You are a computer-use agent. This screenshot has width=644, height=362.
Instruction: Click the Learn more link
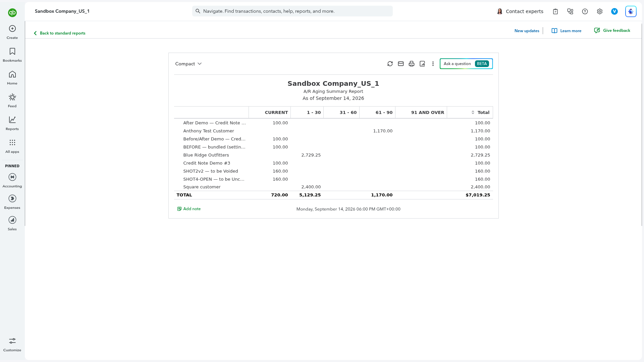point(567,31)
